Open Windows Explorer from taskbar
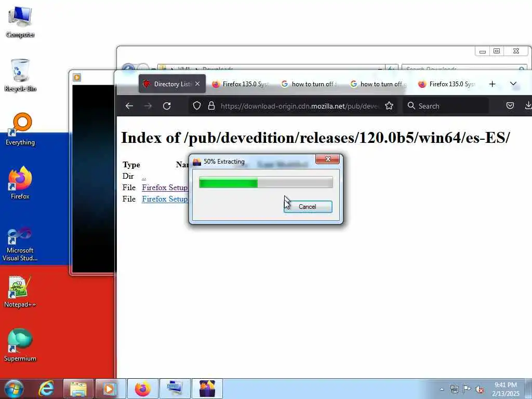This screenshot has width=532, height=399. click(78, 389)
